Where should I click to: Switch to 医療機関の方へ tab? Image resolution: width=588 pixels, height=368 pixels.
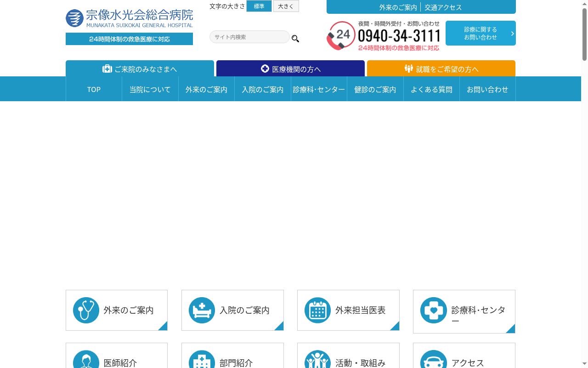(x=290, y=69)
